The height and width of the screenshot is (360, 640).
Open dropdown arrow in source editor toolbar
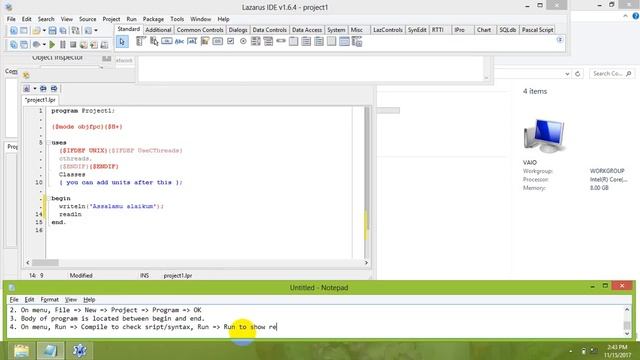[35, 89]
